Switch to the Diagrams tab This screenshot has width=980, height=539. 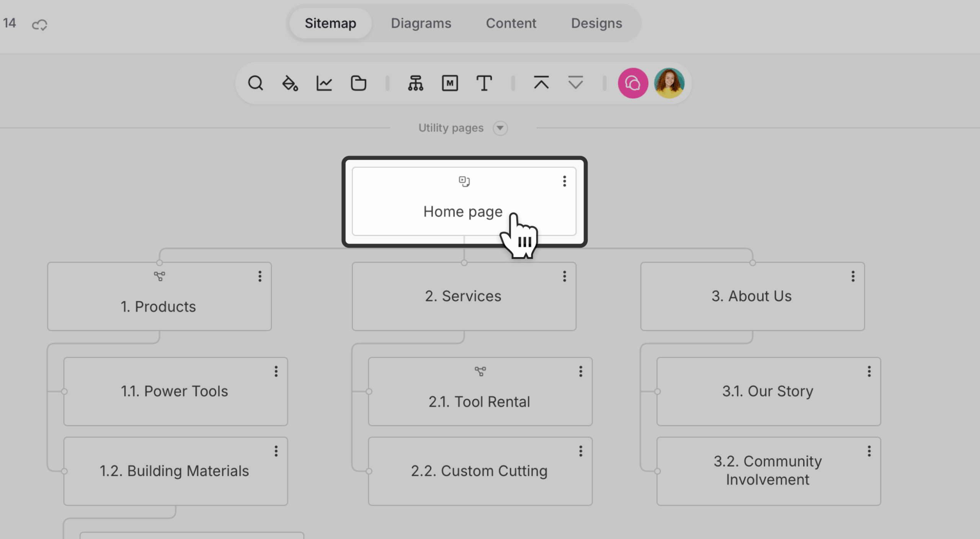[x=421, y=23]
